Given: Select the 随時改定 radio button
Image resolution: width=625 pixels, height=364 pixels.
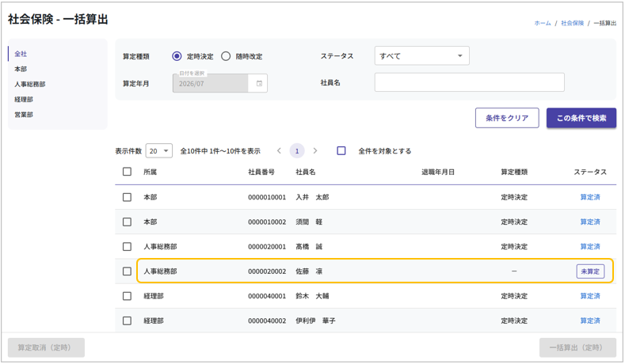Looking at the screenshot, I should (226, 56).
